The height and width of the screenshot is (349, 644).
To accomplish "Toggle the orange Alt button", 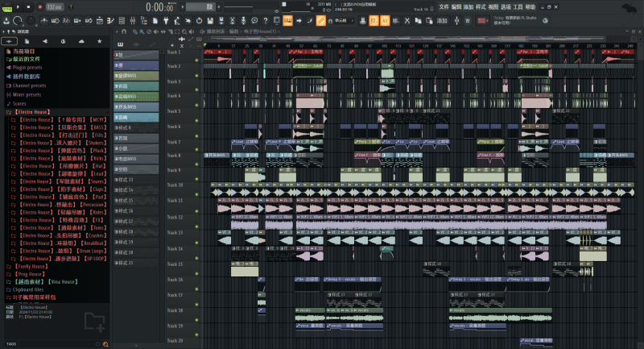I will click(385, 21).
